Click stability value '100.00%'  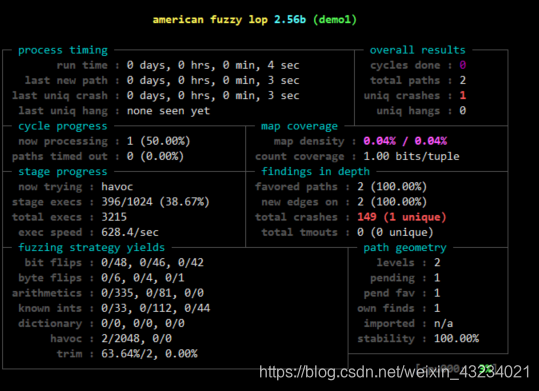point(456,338)
